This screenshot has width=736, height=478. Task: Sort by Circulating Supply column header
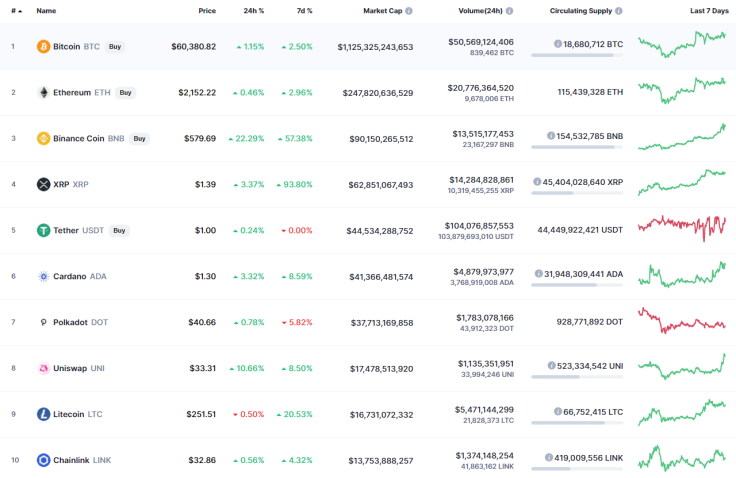coord(581,11)
